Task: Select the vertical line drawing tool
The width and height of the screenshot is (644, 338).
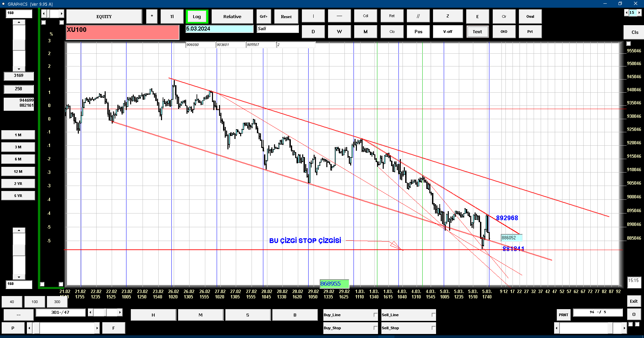Action: pyautogui.click(x=313, y=16)
